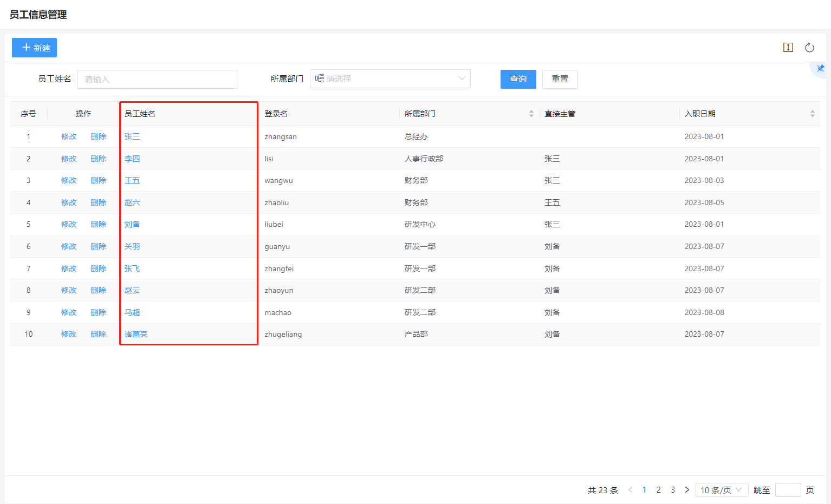Screen dimensions: 831x504
Task: Open employee 关羽 name link
Action: coord(132,247)
